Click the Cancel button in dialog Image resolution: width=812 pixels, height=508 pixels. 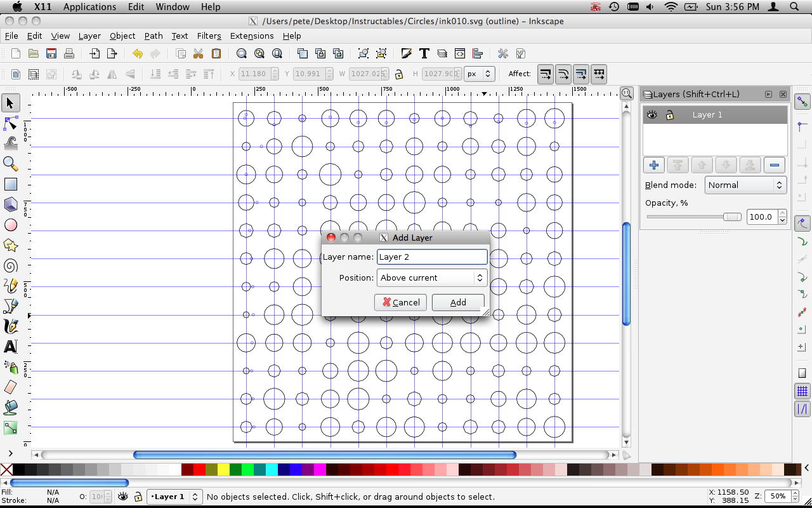tap(400, 302)
